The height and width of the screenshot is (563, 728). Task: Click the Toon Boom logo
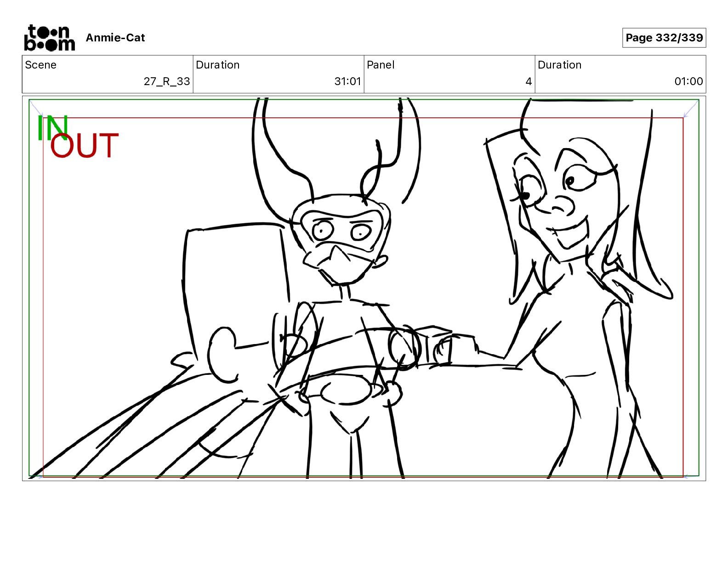pyautogui.click(x=49, y=38)
